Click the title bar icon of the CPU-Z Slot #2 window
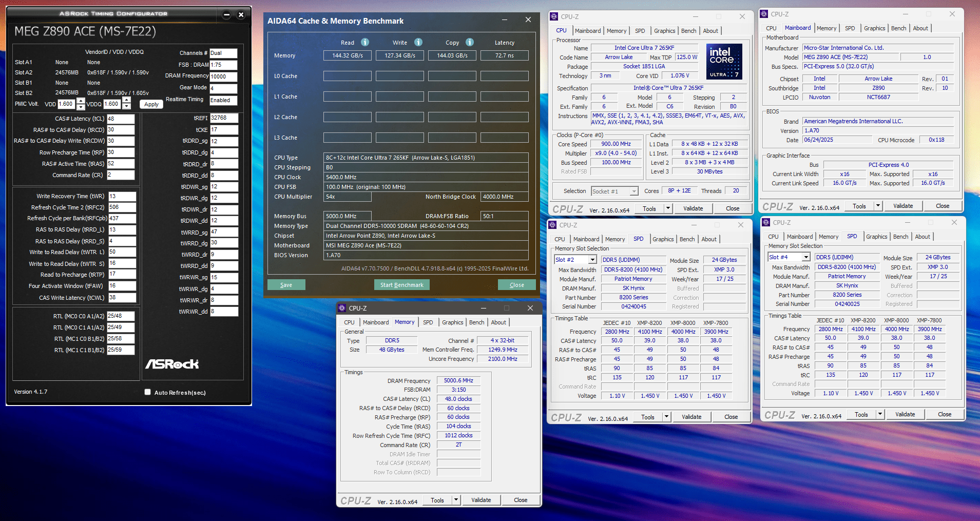Image resolution: width=980 pixels, height=521 pixels. [553, 225]
